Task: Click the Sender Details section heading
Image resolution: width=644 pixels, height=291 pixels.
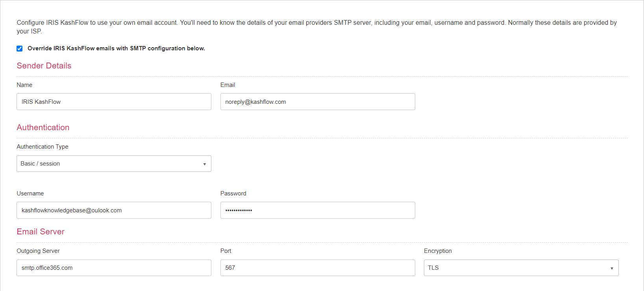Action: tap(44, 66)
